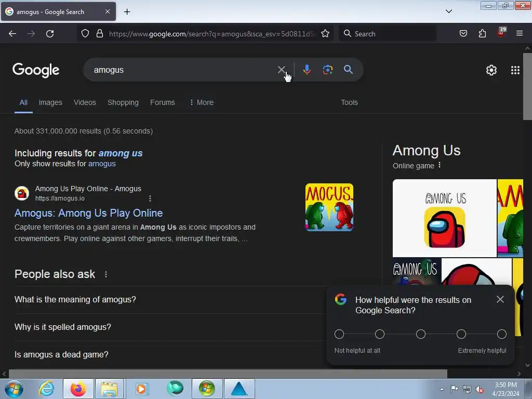Start voice search with the microphone icon
The image size is (532, 399).
(307, 70)
